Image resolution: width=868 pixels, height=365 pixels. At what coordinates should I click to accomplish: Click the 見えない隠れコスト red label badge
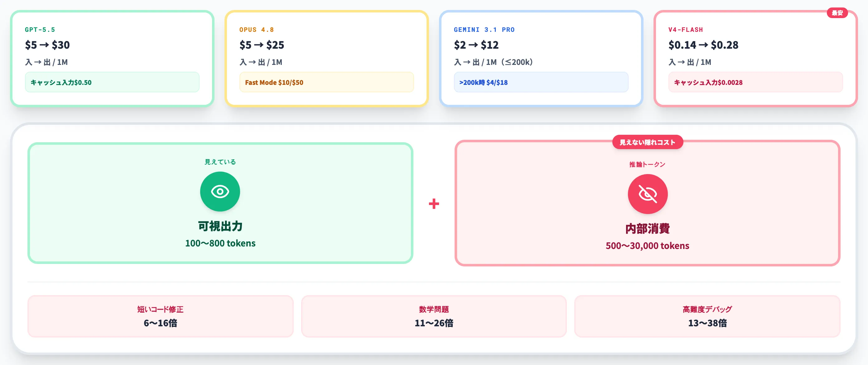(x=647, y=142)
